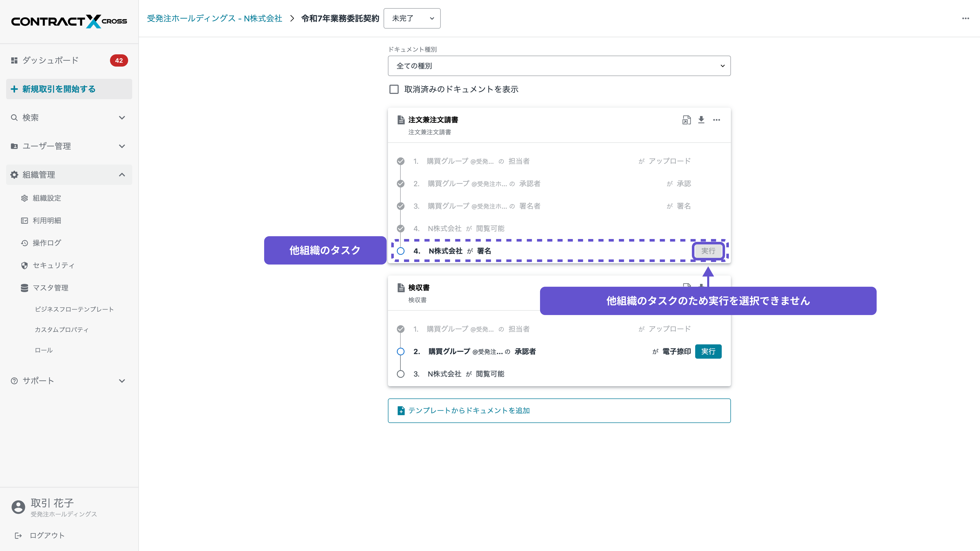
Task: Enable 取消済みのドキュメントを表示 checkbox
Action: pos(394,89)
